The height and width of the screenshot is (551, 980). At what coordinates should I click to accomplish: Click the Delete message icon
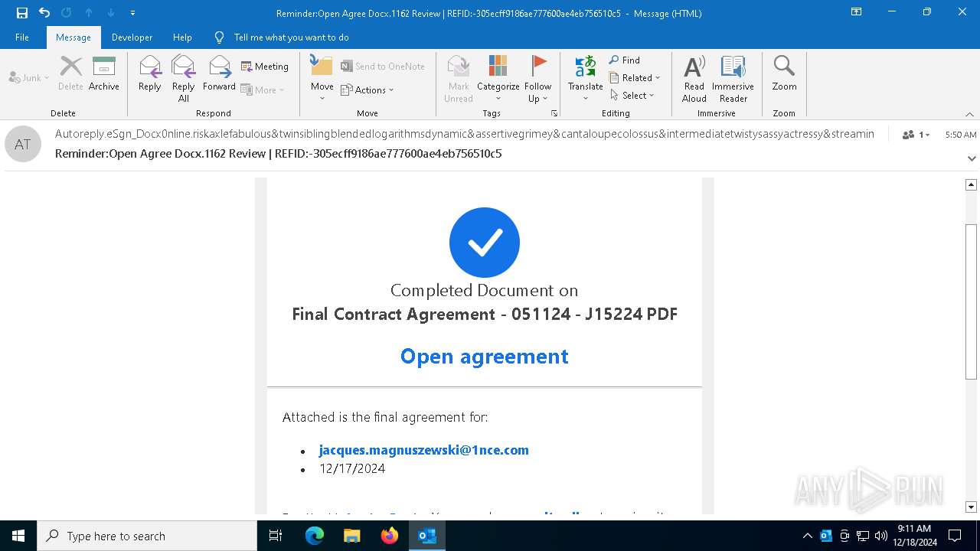(70, 73)
